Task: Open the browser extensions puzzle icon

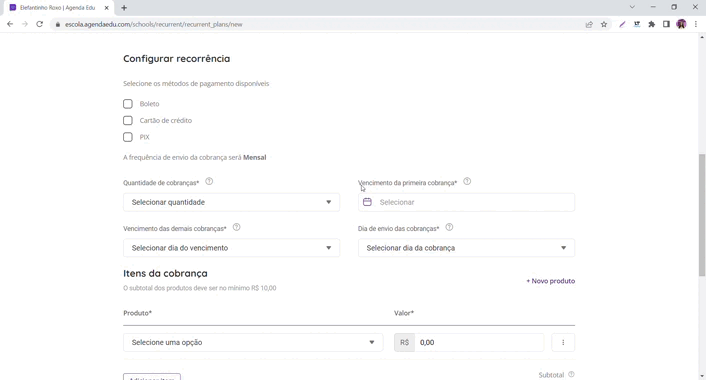Action: pyautogui.click(x=652, y=24)
